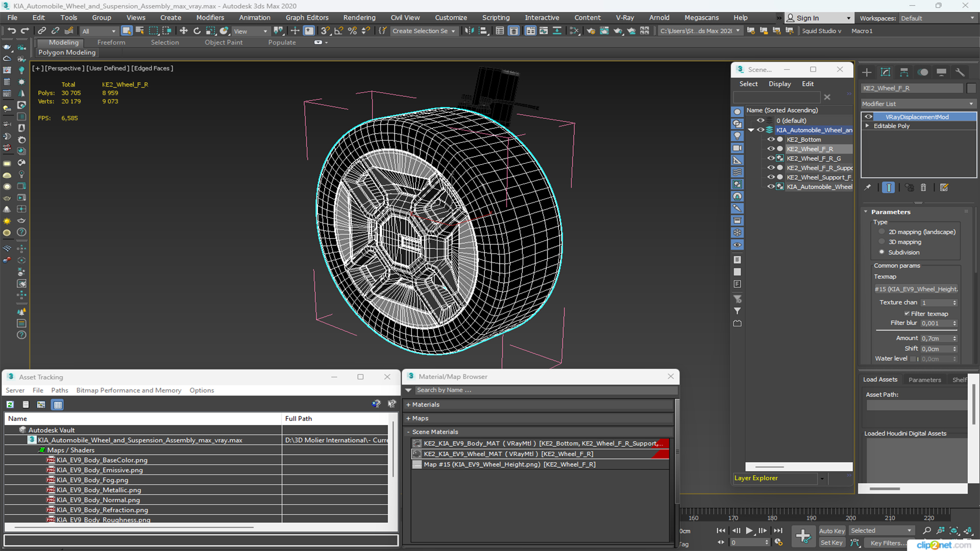Click the Sign In button
This screenshot has width=980, height=551.
point(818,18)
